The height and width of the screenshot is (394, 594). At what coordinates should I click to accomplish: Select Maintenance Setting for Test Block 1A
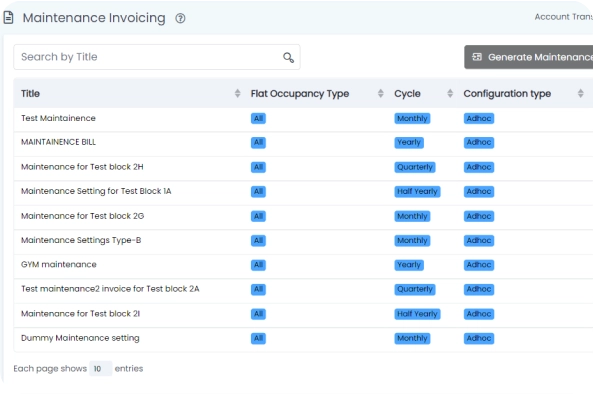pyautogui.click(x=96, y=191)
